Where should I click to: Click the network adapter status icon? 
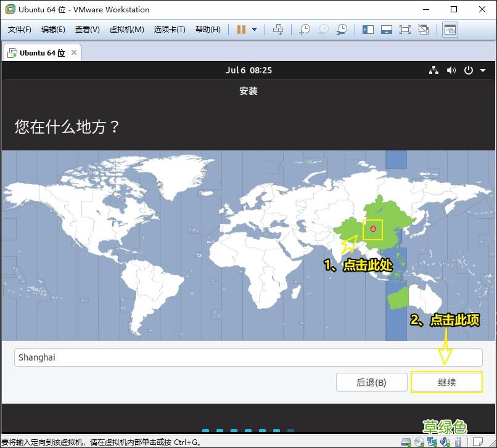(432, 441)
